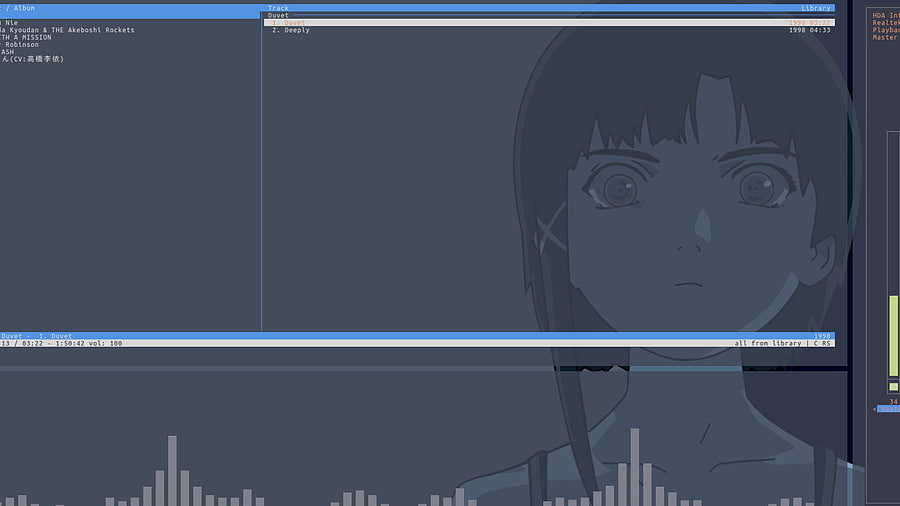The height and width of the screenshot is (506, 900).
Task: Click the mixer volume value "34"
Action: click(893, 402)
